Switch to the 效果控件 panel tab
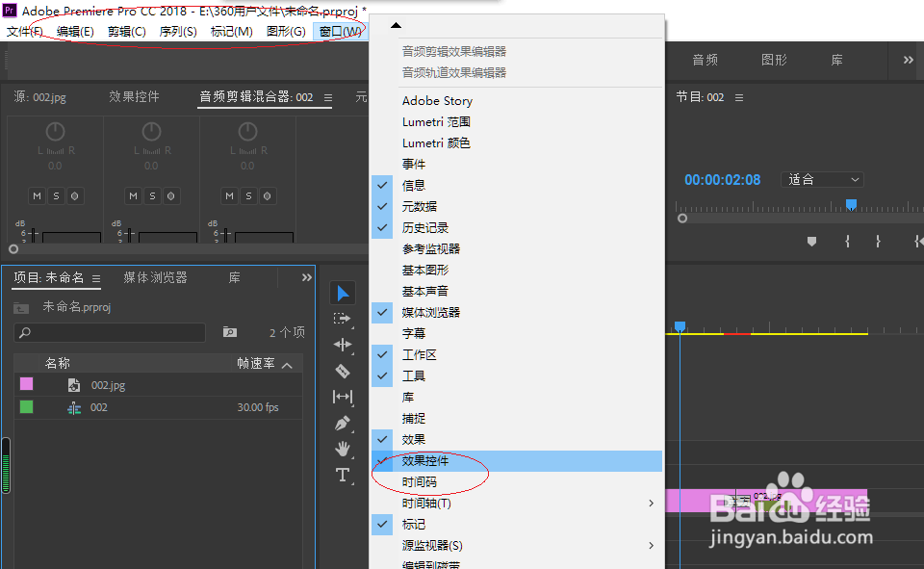This screenshot has height=569, width=924. pyautogui.click(x=134, y=96)
